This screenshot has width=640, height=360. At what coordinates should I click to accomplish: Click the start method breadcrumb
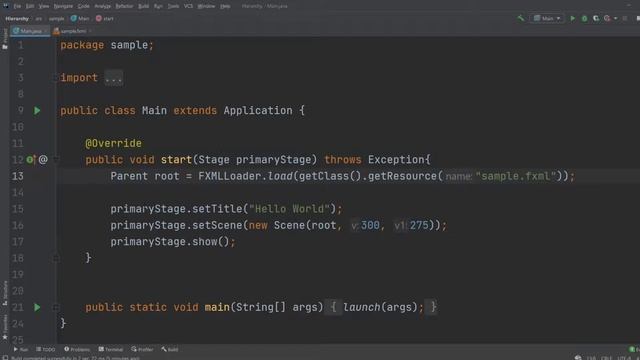pos(105,18)
